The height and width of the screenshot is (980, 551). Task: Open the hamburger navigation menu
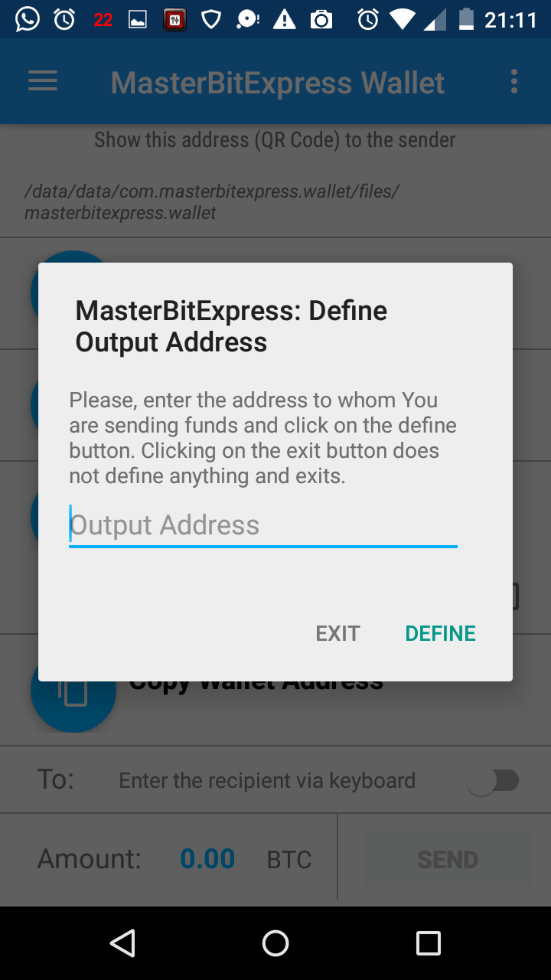43,81
